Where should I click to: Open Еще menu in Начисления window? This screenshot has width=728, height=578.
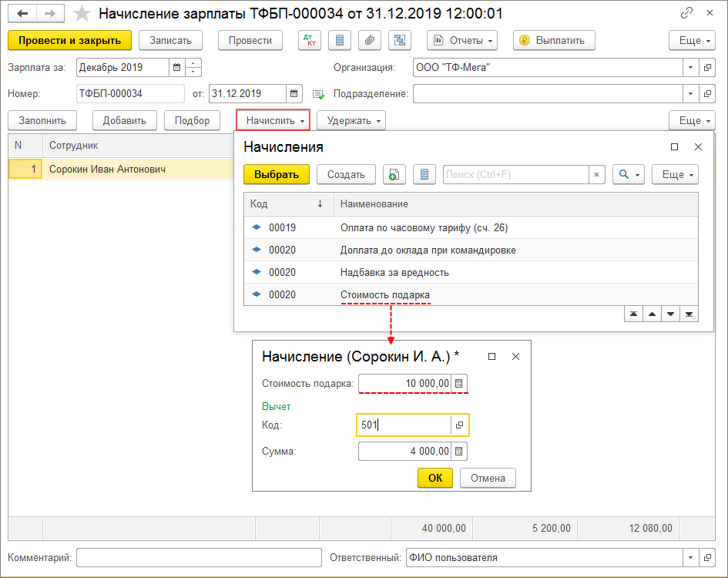tap(675, 175)
